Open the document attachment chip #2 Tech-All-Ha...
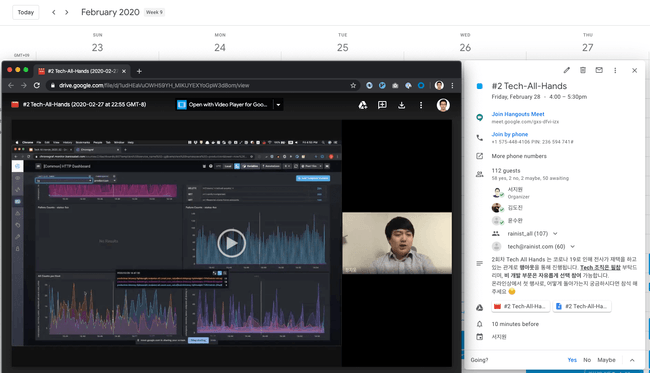Screen dimensions: 650x373 tap(582, 306)
